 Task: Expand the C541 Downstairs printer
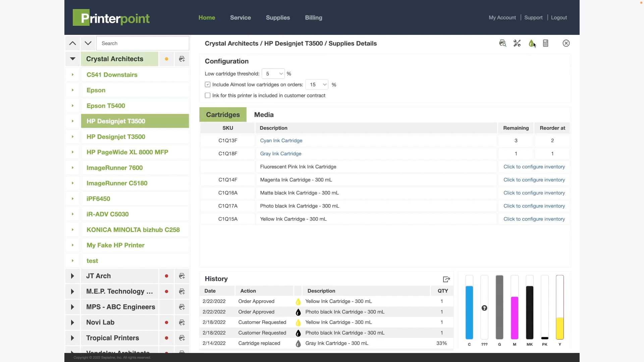(72, 75)
